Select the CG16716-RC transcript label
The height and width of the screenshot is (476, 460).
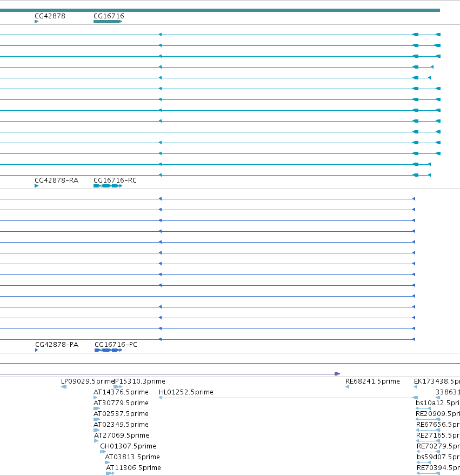tap(115, 180)
